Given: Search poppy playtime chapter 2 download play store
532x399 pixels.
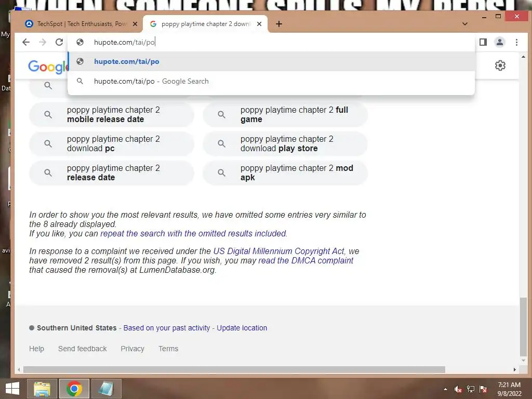Looking at the screenshot, I should pos(285,143).
